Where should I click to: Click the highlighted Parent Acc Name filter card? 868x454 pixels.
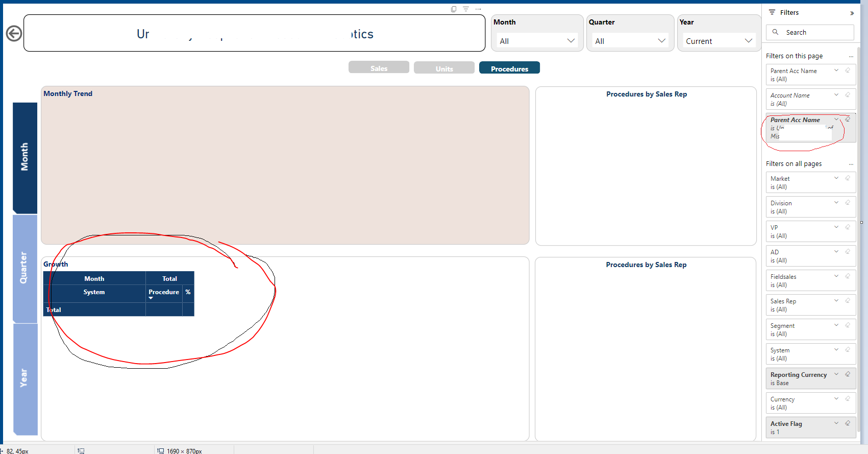pos(811,128)
